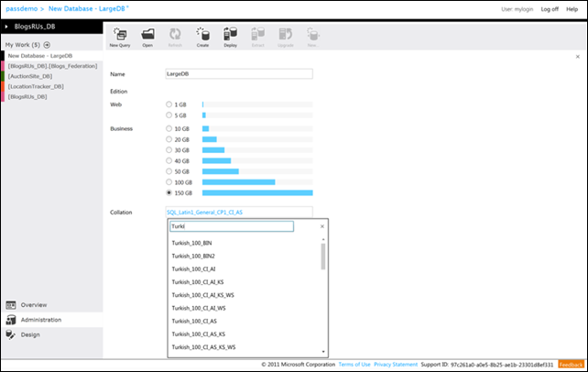Select the 30 GB radio button
Screen dimensions: 588x372
pyautogui.click(x=169, y=150)
